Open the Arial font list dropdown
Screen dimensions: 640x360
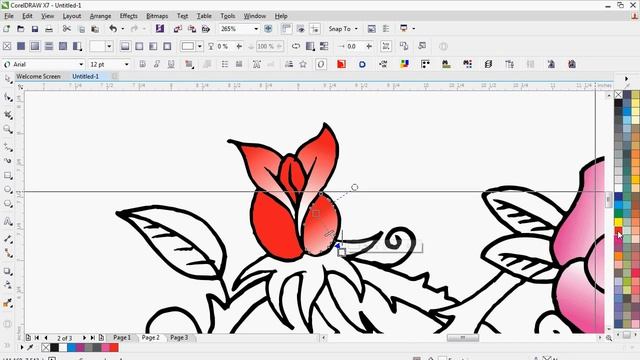pyautogui.click(x=81, y=64)
